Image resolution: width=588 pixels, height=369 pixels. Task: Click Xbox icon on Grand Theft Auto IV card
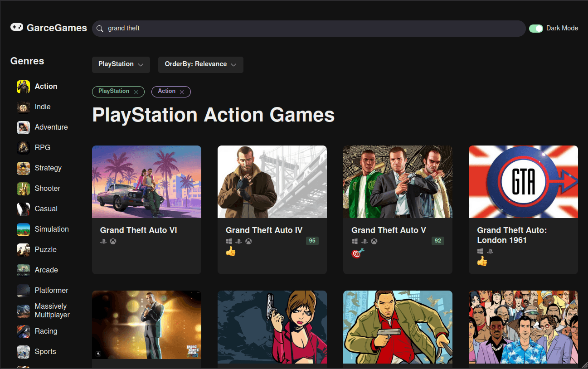248,242
